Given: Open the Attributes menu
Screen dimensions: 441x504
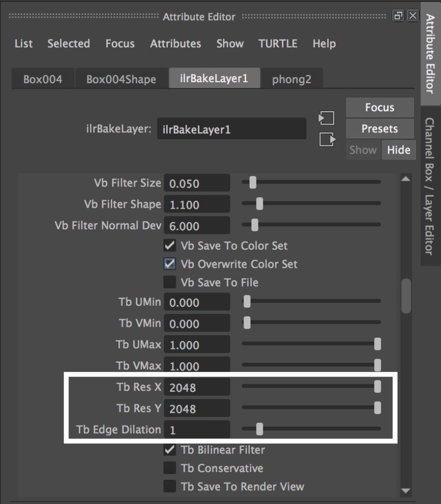Looking at the screenshot, I should 176,44.
